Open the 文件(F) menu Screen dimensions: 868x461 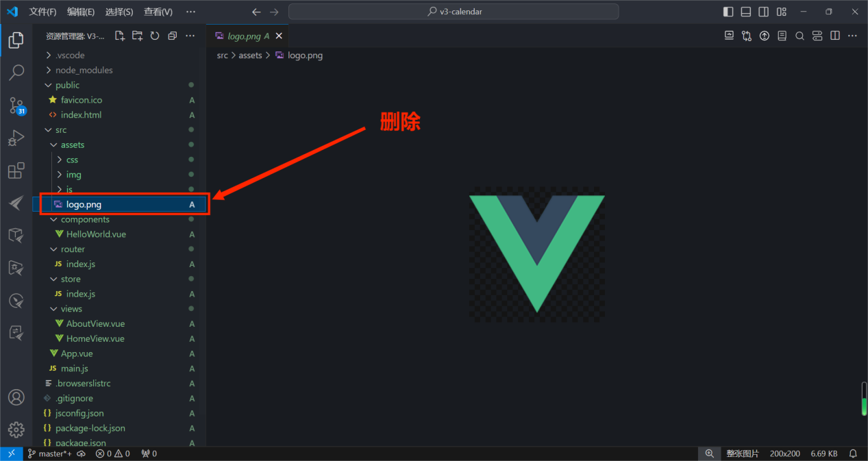coord(42,12)
